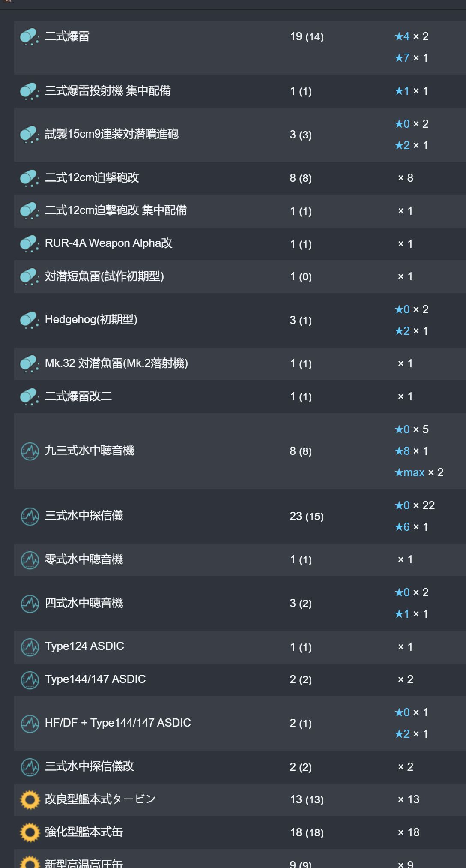Select the 零式水中聴音機 equipment name
Viewport: 466px width, 868px height.
84,559
